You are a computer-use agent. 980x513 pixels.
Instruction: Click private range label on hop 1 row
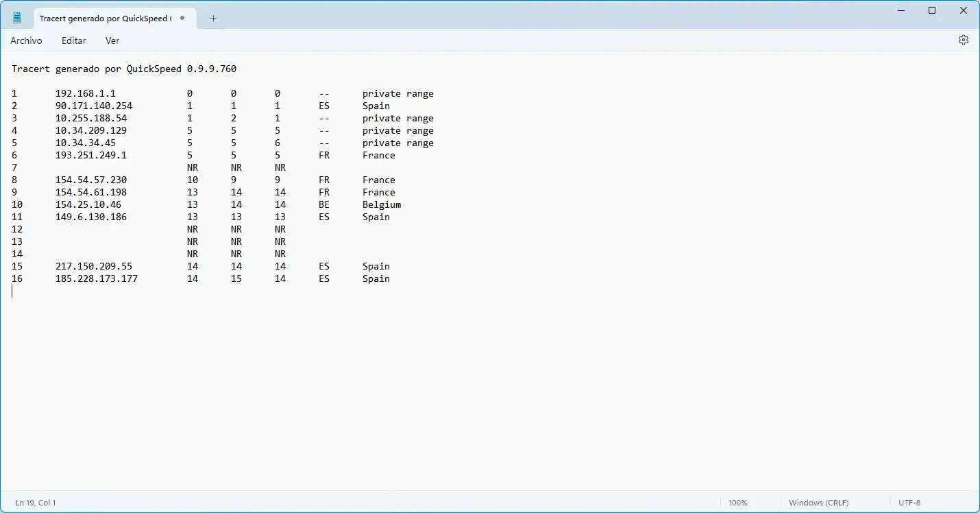(x=398, y=93)
